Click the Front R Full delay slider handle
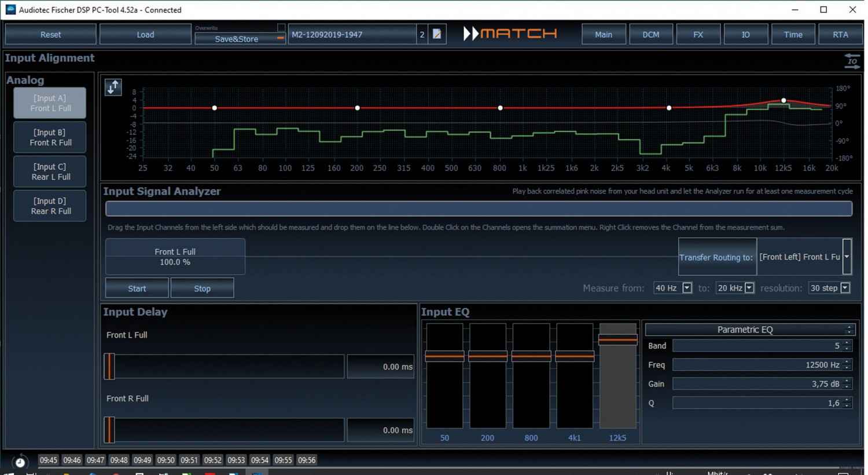868x475 pixels. click(109, 430)
